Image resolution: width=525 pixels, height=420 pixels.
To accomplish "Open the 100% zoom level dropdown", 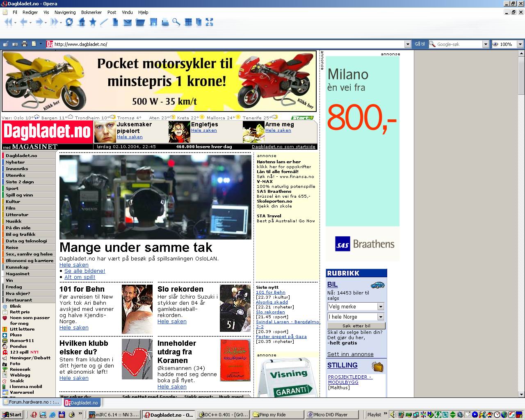I will [x=520, y=44].
